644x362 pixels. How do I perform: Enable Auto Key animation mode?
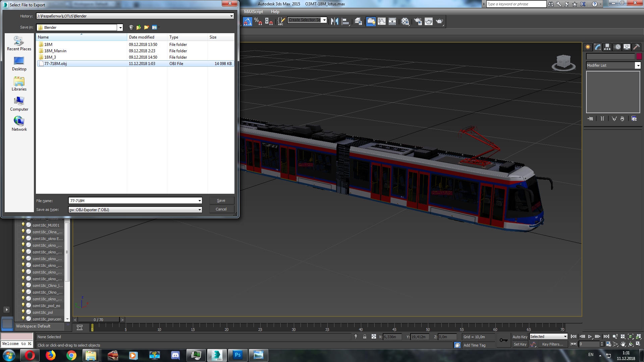[520, 337]
